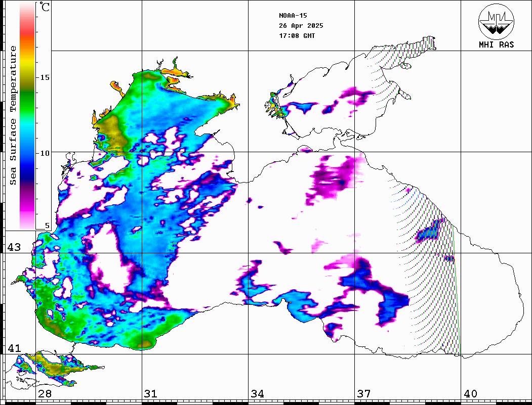
Task: Click longitude label 31
Action: pos(151,394)
